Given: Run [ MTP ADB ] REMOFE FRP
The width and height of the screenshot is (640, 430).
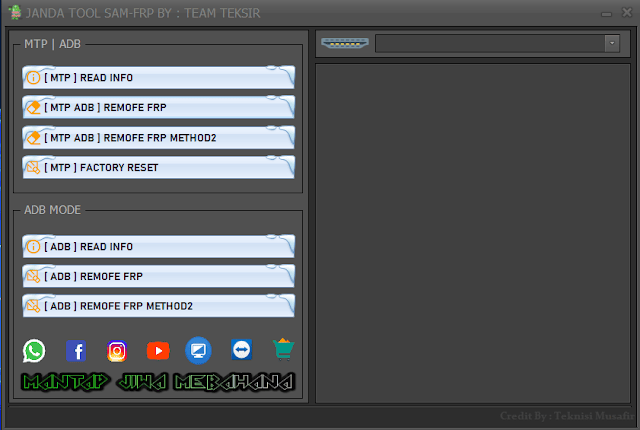Looking at the screenshot, I should tap(159, 107).
